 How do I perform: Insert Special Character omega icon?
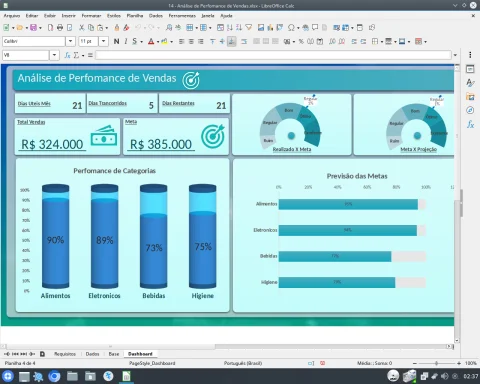291,28
